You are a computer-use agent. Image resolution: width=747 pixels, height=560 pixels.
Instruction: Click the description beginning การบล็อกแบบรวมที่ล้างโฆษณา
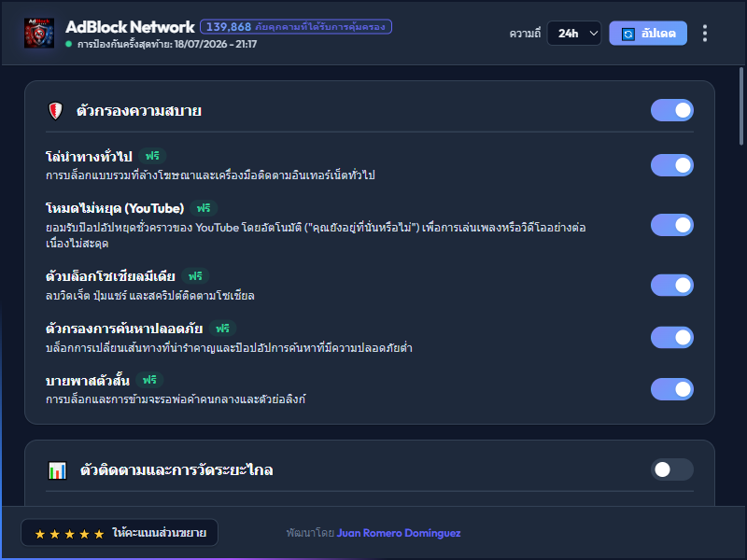tap(211, 175)
